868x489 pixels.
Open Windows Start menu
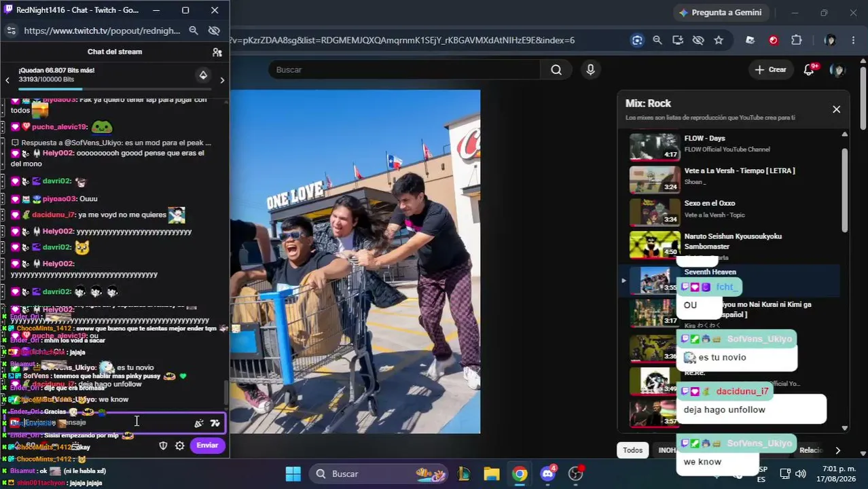293,473
